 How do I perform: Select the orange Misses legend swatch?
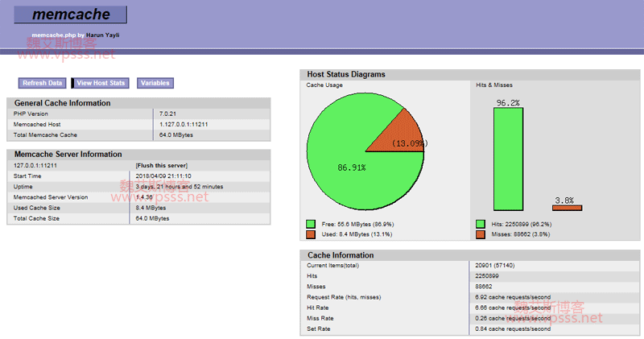pyautogui.click(x=481, y=234)
